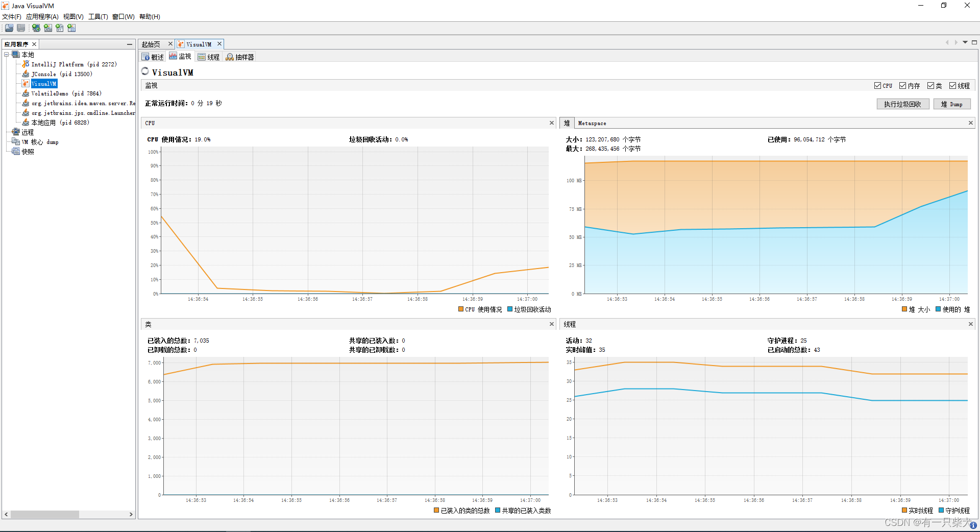Minimize the 应用程序 side panel

[130, 44]
